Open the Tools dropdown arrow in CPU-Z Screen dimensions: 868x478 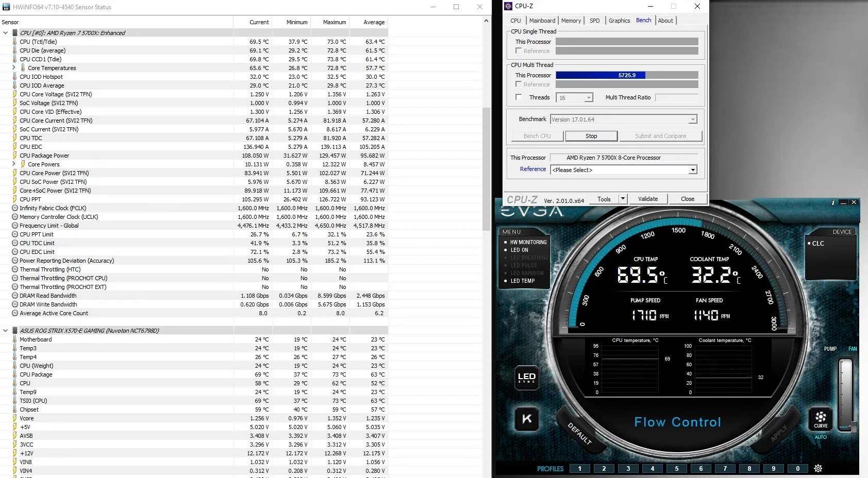623,199
